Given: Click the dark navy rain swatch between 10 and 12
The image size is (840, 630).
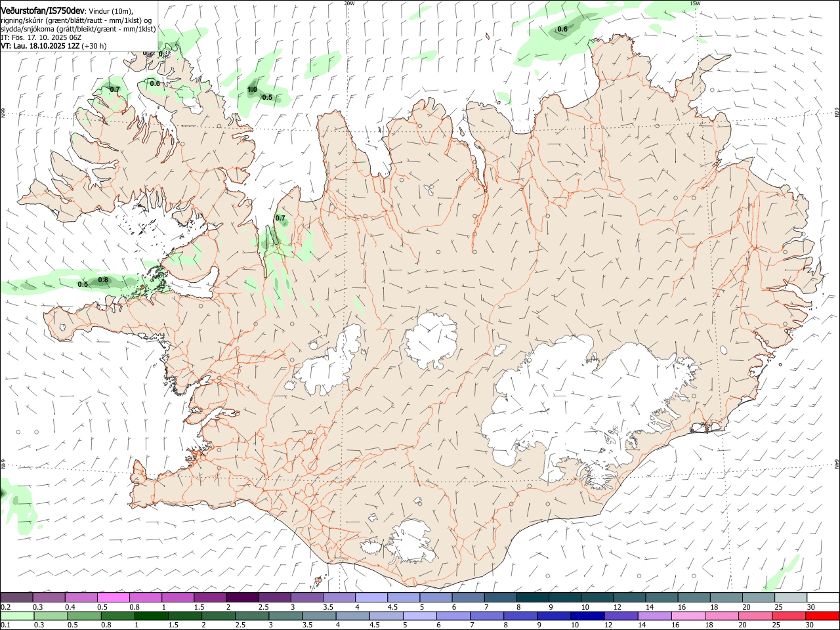Looking at the screenshot, I should pos(586,616).
